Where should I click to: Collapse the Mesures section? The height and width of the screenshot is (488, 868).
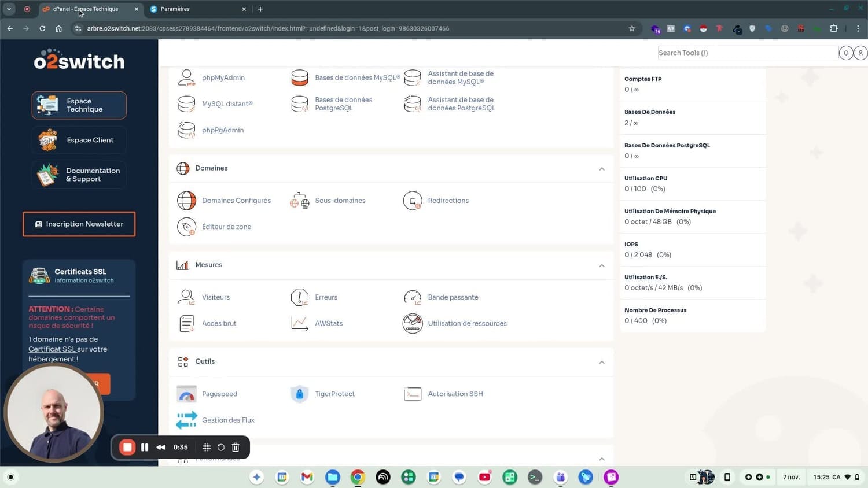[x=602, y=265]
